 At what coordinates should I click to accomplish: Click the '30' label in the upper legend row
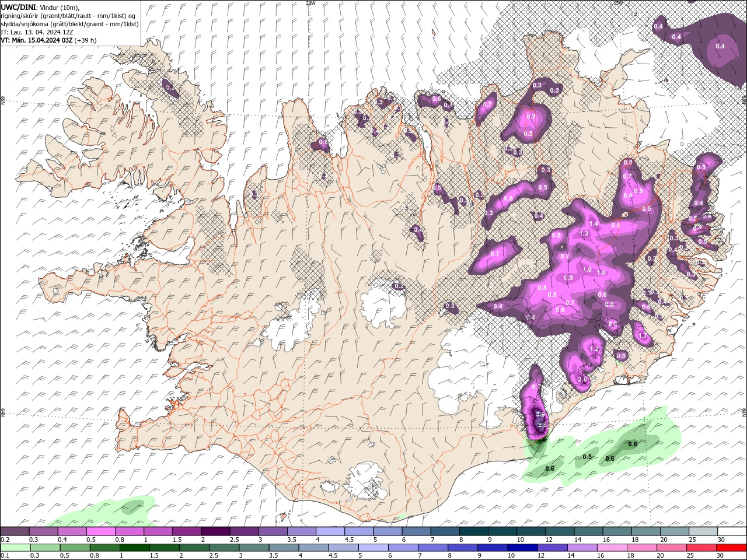[x=721, y=540]
